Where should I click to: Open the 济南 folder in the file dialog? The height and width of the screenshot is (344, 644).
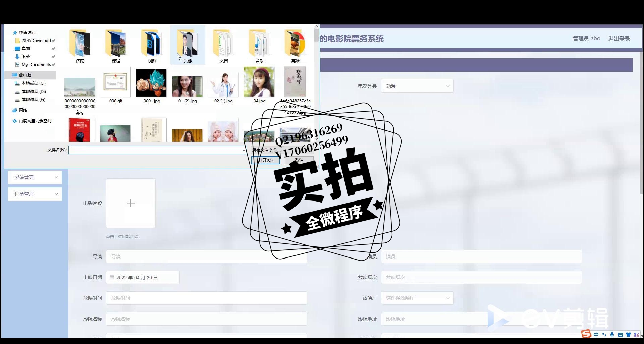[80, 45]
